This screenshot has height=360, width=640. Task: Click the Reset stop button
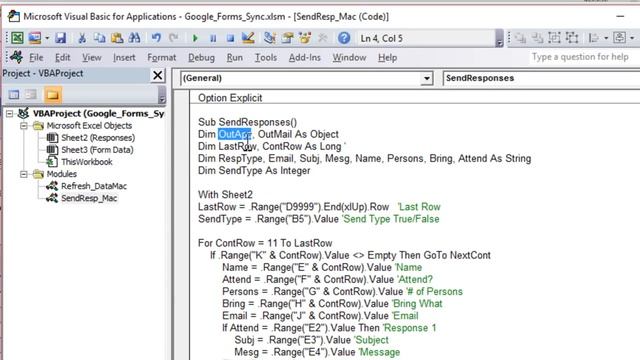(230, 38)
